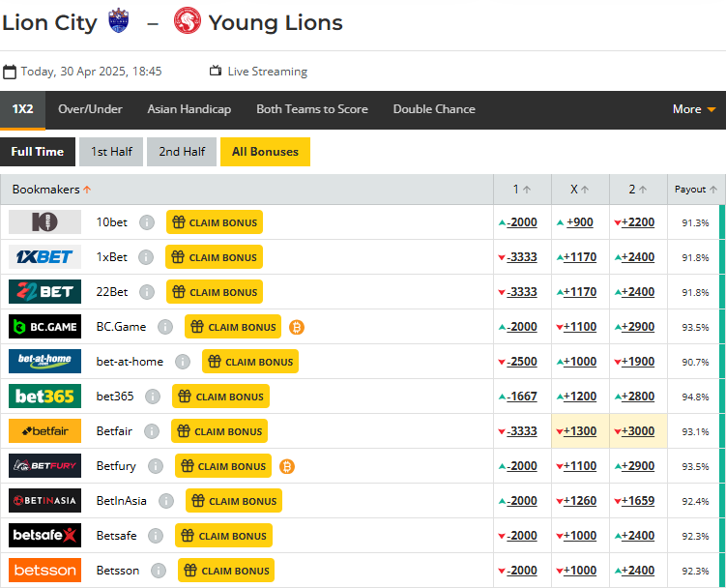Open info icon for bet-at-home
Image resolution: width=726 pixels, height=588 pixels.
click(183, 362)
